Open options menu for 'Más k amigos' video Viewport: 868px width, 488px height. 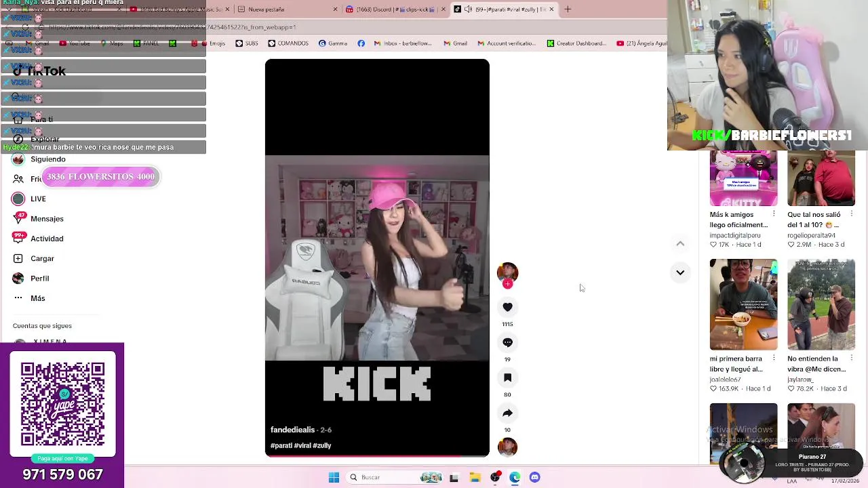[x=774, y=214]
